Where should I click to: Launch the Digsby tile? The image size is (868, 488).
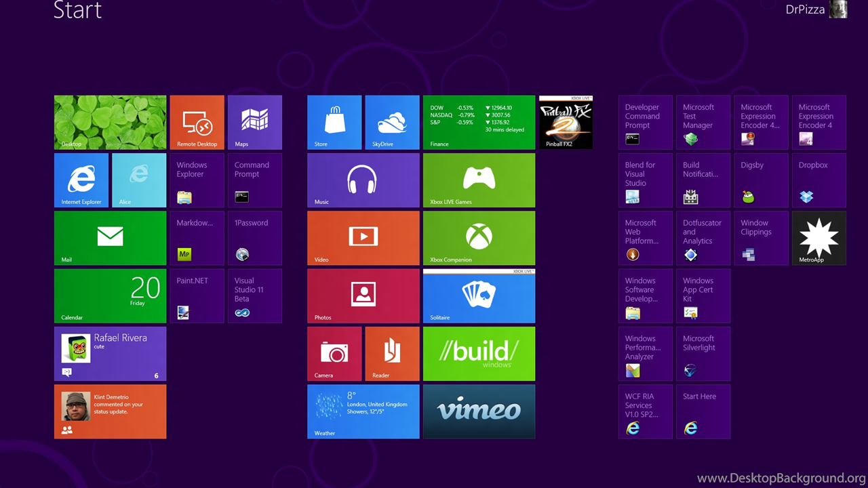[761, 180]
